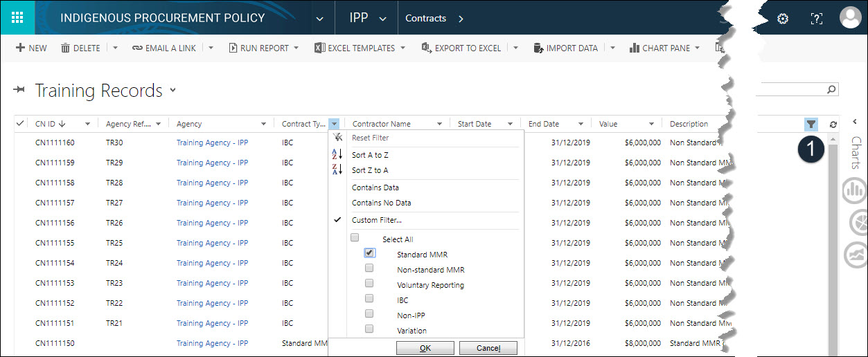Click the user profile avatar

[x=850, y=18]
